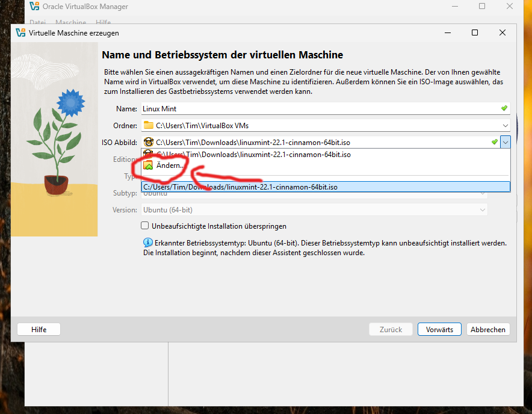Click the Virtuelle Maschine erzeugen title text
This screenshot has width=532, height=414.
tap(73, 33)
